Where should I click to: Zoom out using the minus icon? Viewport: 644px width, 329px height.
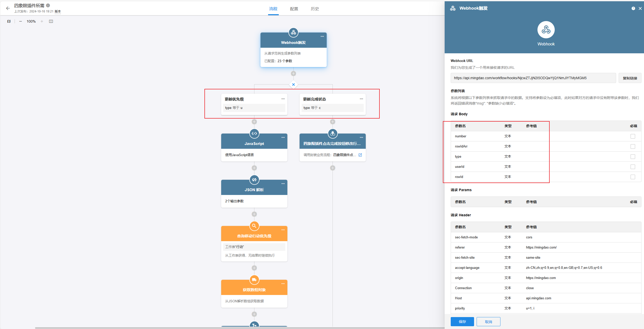pos(21,21)
